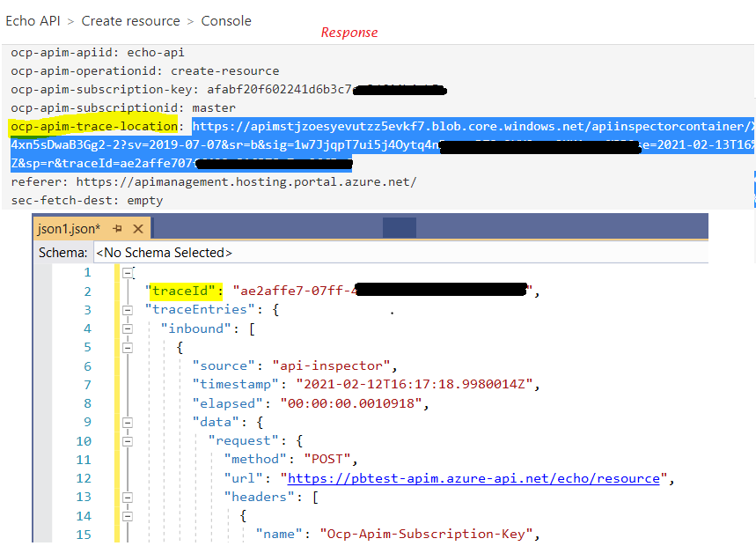Collapse the header object on line 14
The height and width of the screenshot is (546, 756).
(x=128, y=516)
